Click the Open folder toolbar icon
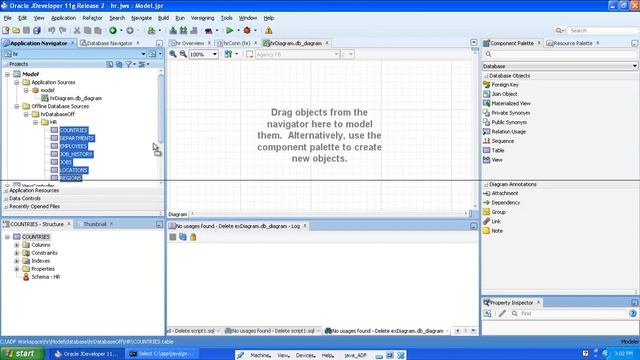 point(16,31)
